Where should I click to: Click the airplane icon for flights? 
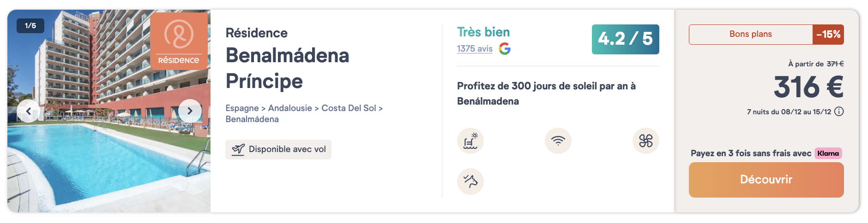pos(238,149)
